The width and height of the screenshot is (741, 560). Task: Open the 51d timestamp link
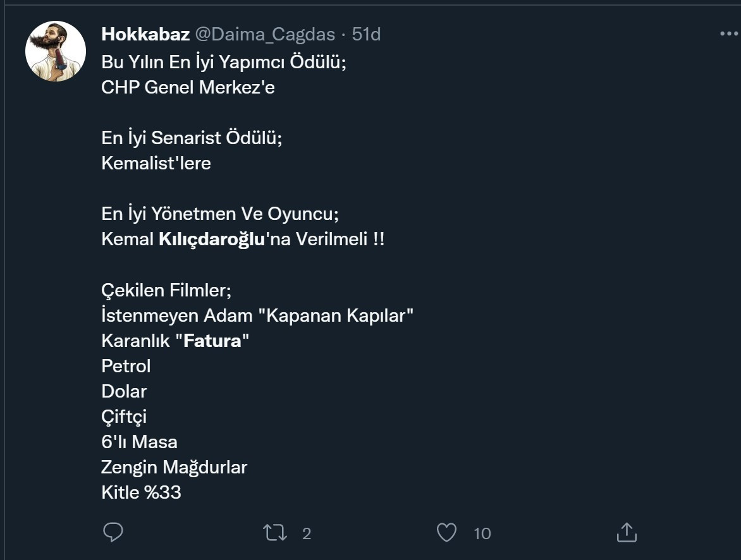click(367, 34)
